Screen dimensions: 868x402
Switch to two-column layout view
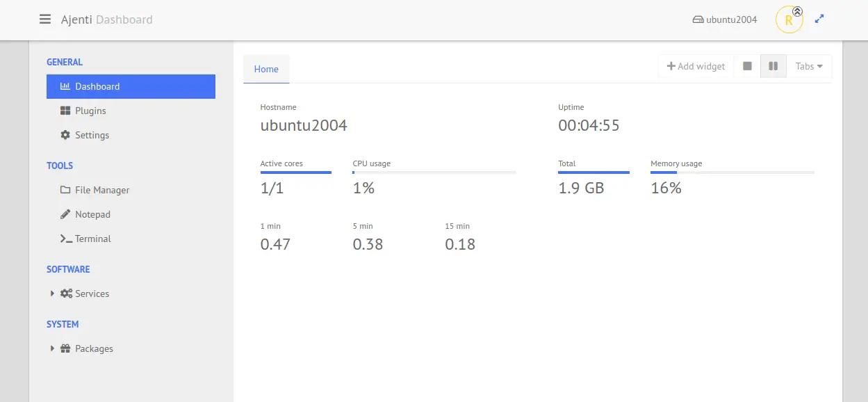point(773,66)
